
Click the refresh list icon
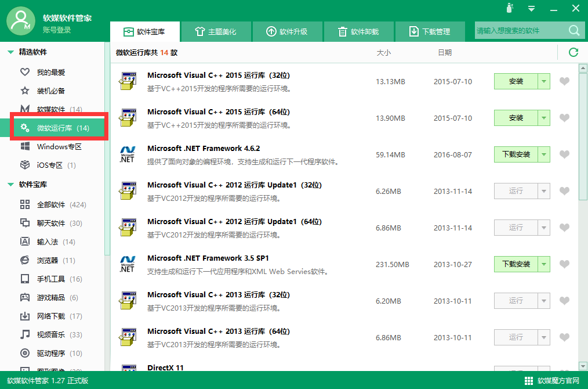pyautogui.click(x=574, y=52)
